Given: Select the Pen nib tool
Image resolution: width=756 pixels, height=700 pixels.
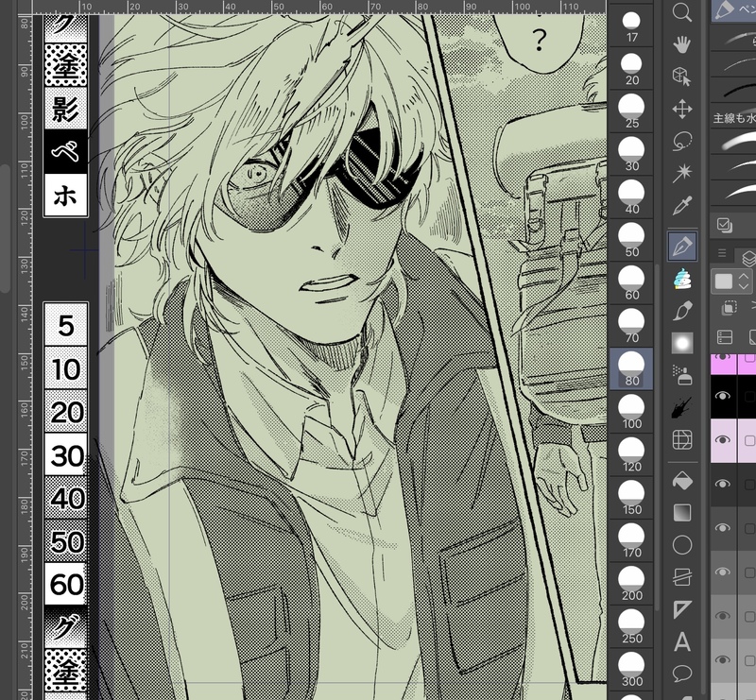Looking at the screenshot, I should pos(682,246).
